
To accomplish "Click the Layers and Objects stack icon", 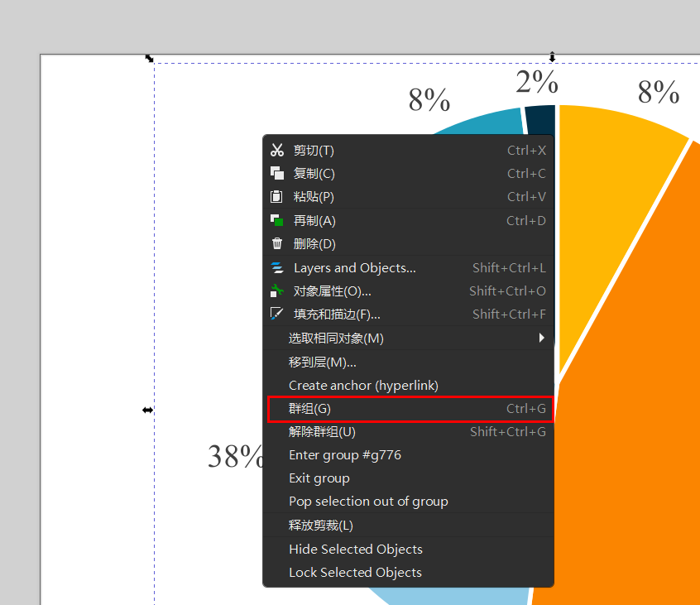I will (277, 268).
